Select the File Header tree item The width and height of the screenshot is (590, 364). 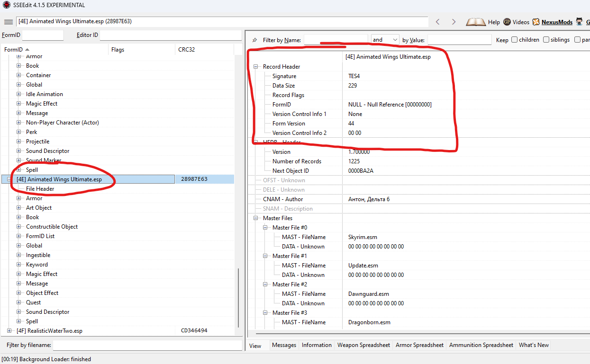[40, 189]
